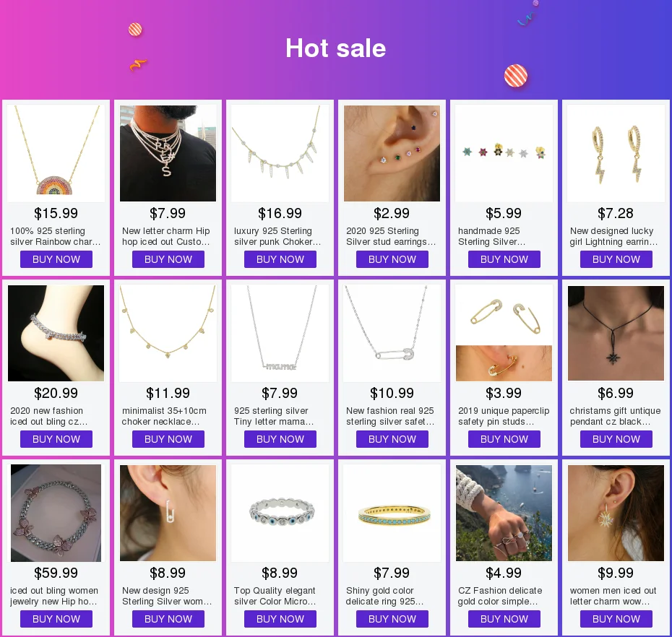Viewport: 672px width, 637px height.
Task: Open the butterfly chain choker photo
Action: point(56,513)
